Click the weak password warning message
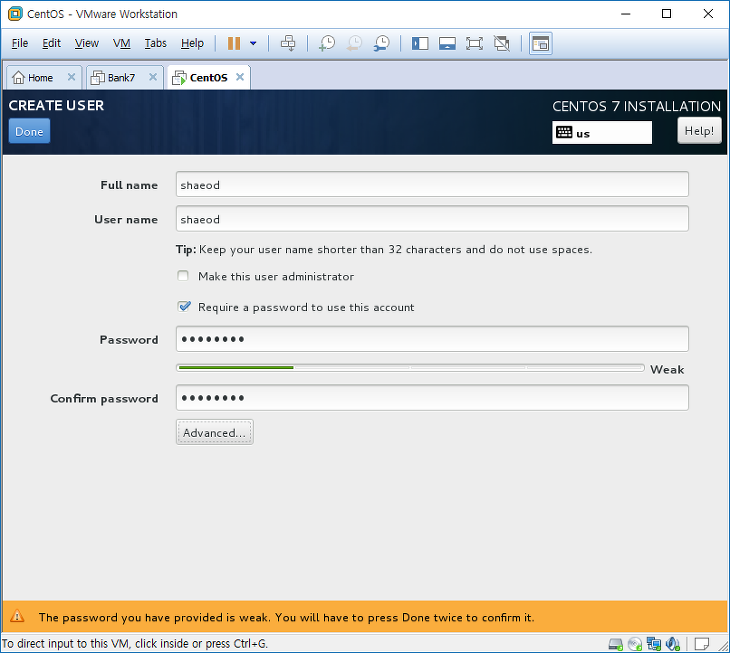 [x=286, y=618]
